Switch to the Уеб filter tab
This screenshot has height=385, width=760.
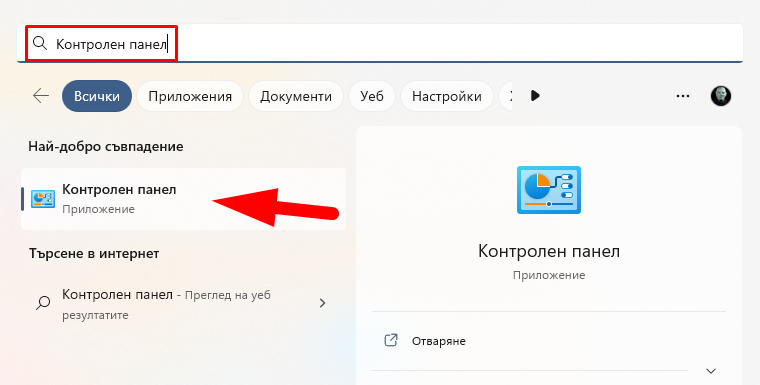coord(372,96)
